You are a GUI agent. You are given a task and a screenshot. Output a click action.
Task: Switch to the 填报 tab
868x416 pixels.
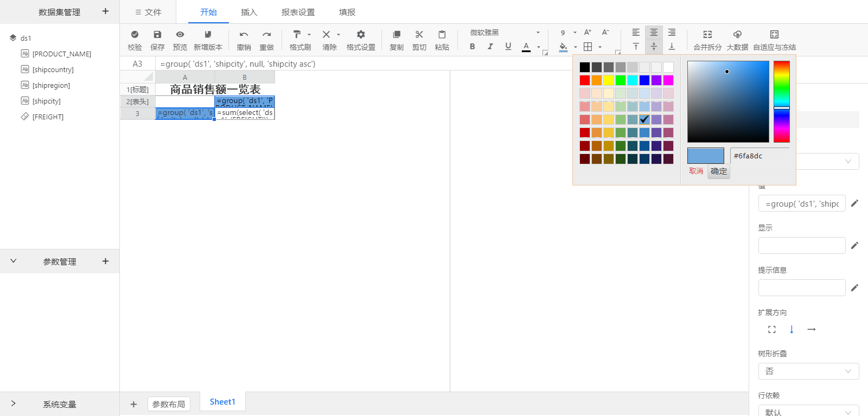[347, 12]
